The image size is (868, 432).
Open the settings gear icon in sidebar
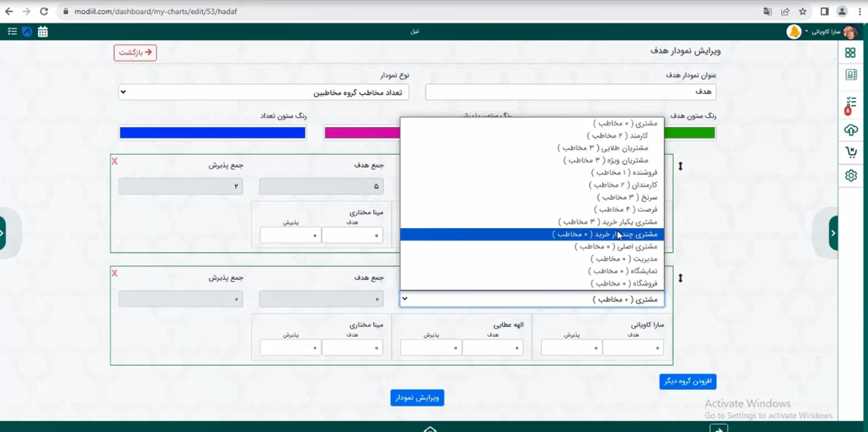[851, 175]
